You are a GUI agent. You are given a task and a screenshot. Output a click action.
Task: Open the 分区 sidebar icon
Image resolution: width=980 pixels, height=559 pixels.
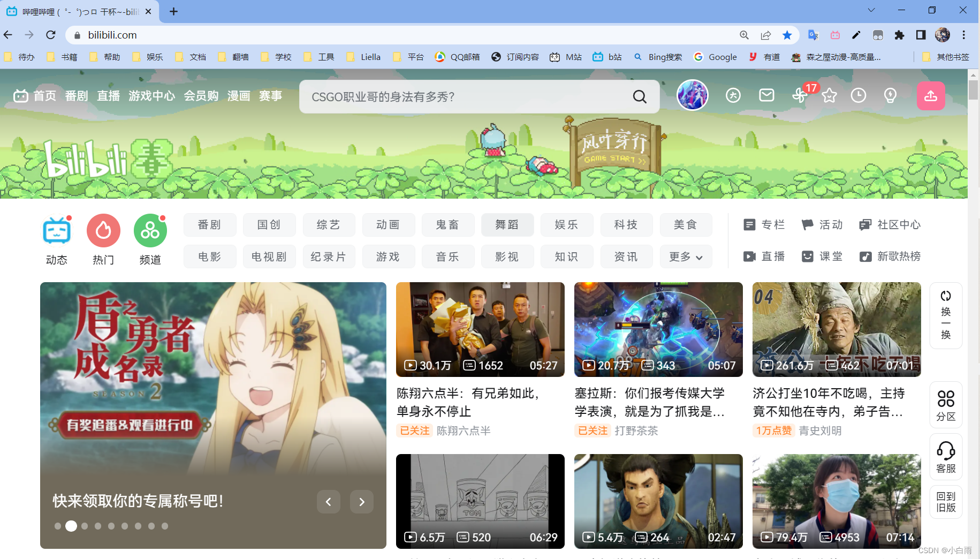click(946, 405)
